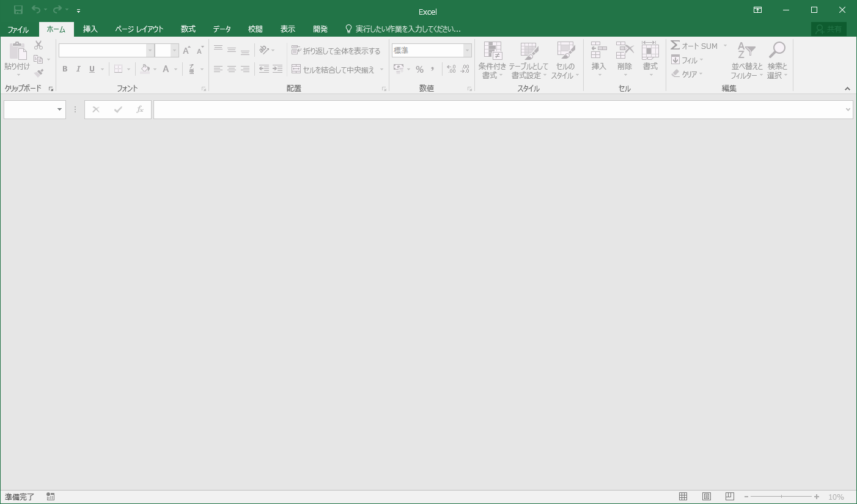
Task: Switch to Page Layout view icon
Action: [x=707, y=497]
